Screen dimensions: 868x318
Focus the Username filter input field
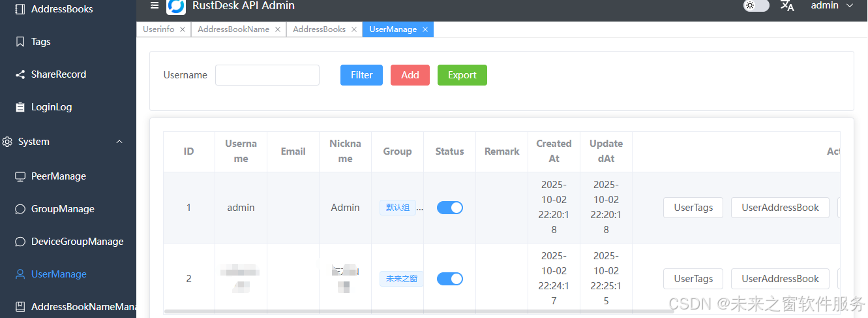(267, 75)
